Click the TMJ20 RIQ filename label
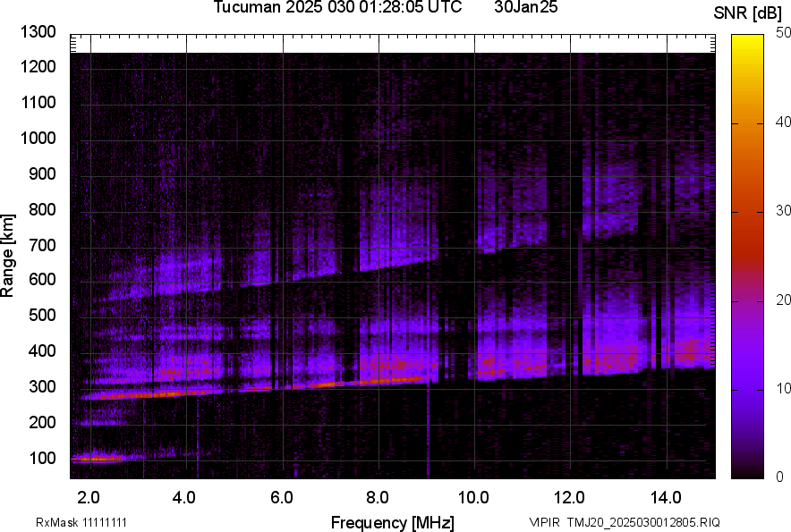Image resolution: width=791 pixels, height=532 pixels. pos(624,522)
